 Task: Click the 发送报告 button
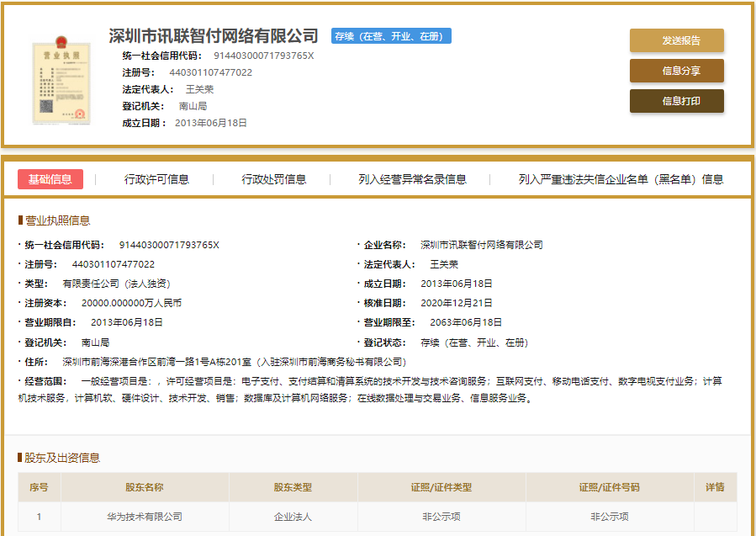(676, 40)
